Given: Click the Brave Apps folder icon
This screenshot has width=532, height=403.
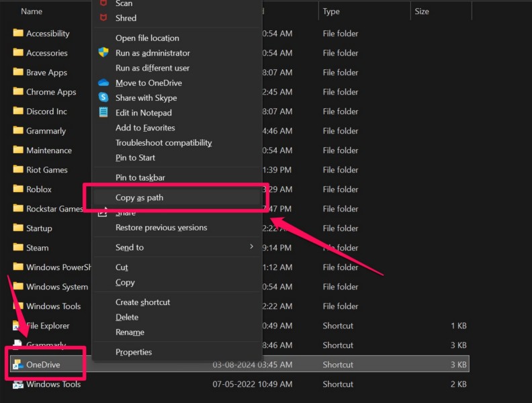Looking at the screenshot, I should [x=18, y=73].
